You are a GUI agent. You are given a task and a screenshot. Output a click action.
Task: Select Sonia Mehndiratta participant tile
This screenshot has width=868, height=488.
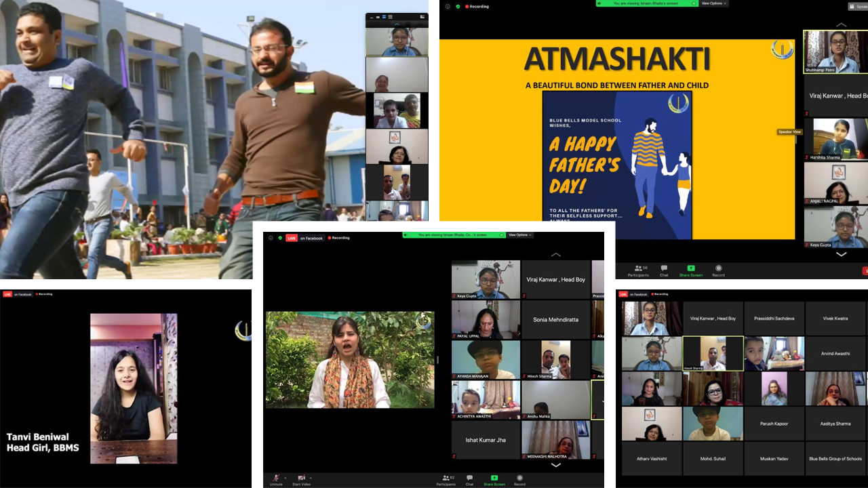click(x=556, y=320)
